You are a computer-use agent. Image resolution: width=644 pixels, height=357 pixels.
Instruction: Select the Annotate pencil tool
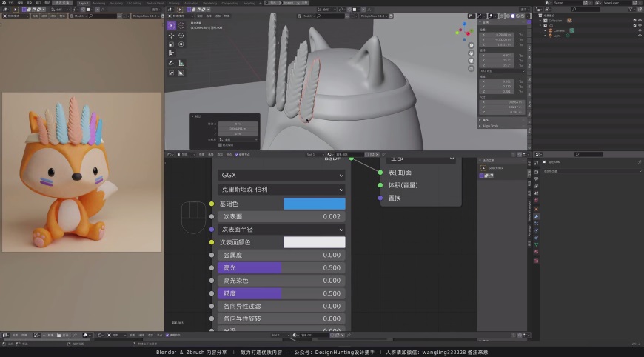tap(171, 63)
